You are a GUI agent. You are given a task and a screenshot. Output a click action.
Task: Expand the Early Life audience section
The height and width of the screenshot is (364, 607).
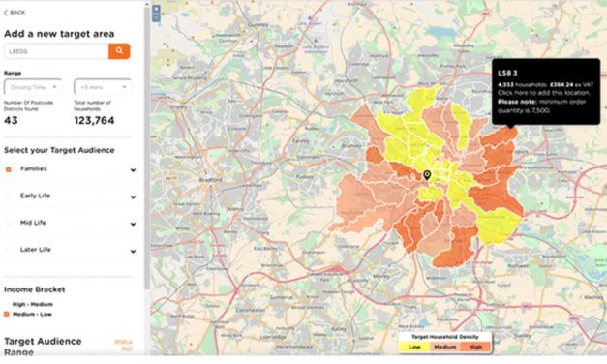click(x=133, y=197)
